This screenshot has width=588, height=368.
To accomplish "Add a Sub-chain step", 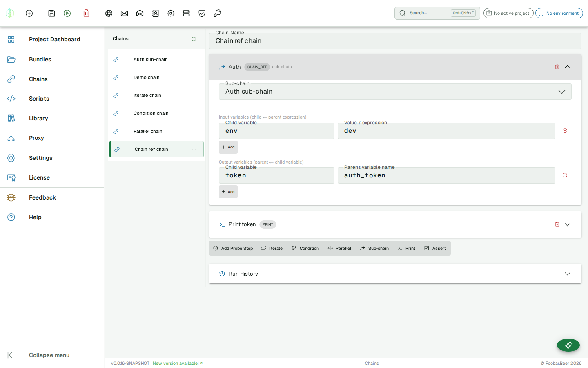I will click(x=374, y=248).
